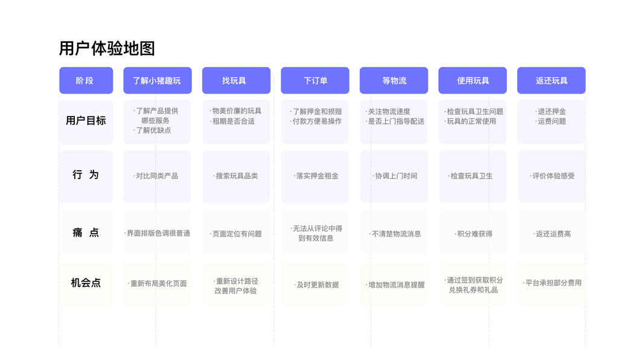Select the 了解小猪趣玩 stage header
Image resolution: width=644 pixels, height=362 pixels.
tap(158, 80)
